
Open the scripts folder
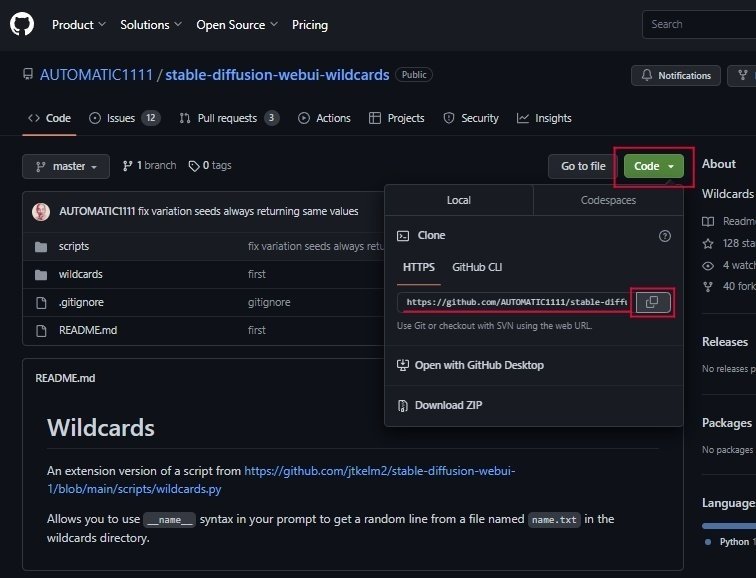pos(74,246)
